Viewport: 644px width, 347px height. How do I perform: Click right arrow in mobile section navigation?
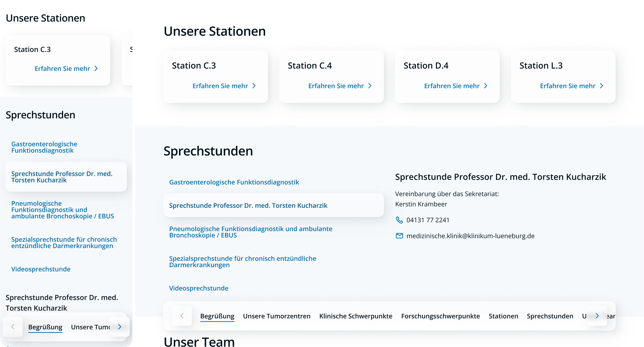(120, 327)
